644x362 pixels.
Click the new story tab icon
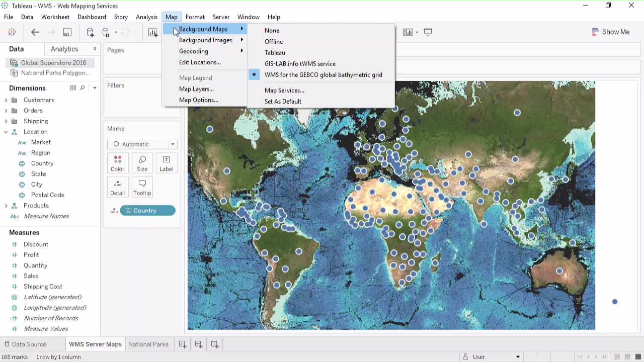pos(215,344)
